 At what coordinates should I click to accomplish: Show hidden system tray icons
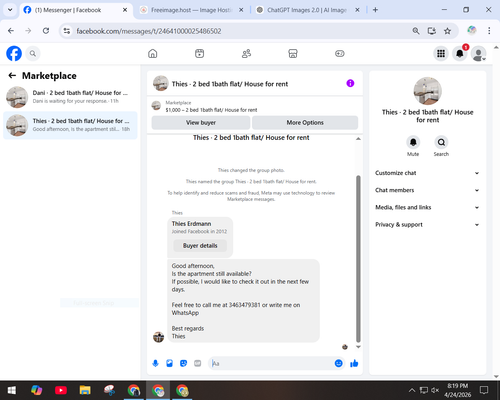412,390
